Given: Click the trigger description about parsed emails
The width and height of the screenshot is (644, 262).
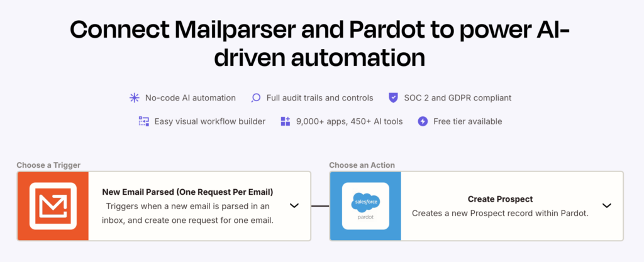Looking at the screenshot, I should pyautogui.click(x=187, y=213).
